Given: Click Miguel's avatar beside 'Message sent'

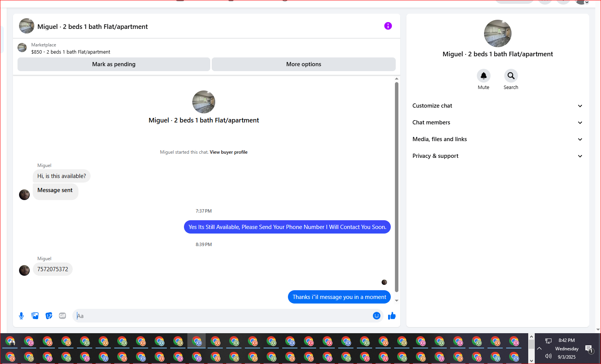Looking at the screenshot, I should 24,195.
